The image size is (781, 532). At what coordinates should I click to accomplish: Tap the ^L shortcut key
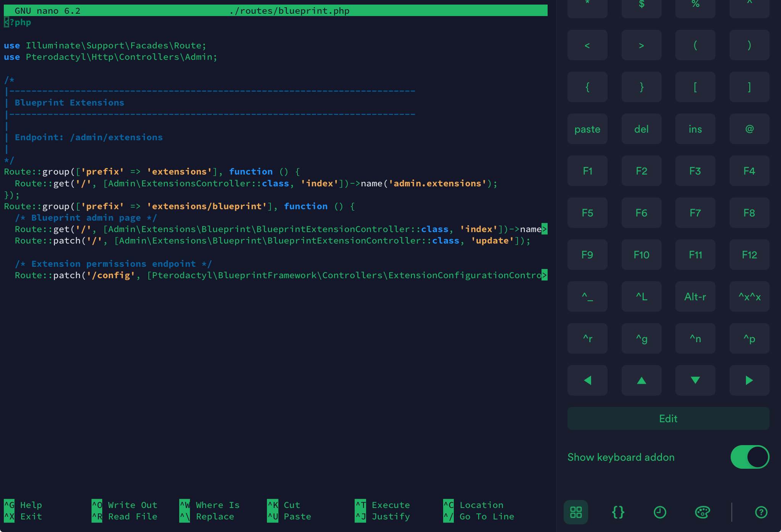tap(641, 296)
